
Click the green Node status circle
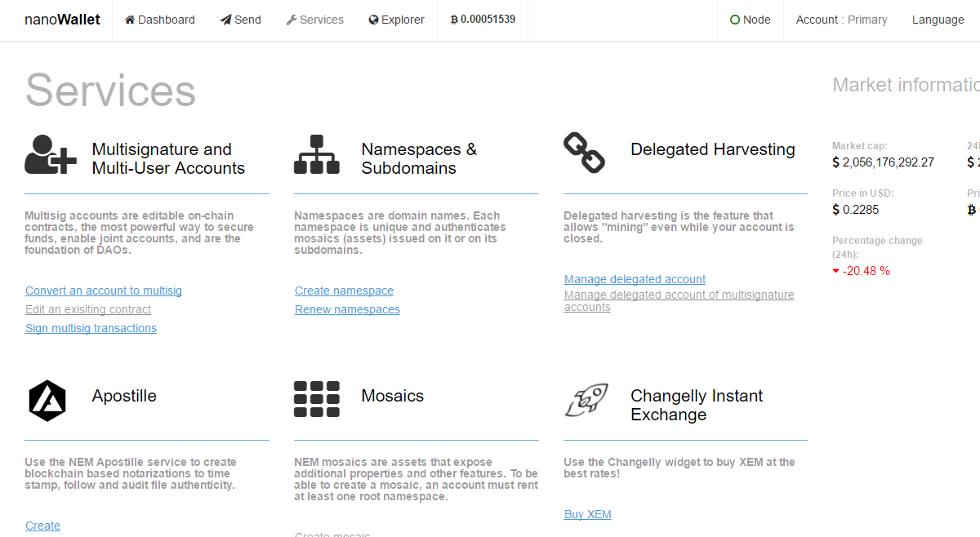point(735,20)
